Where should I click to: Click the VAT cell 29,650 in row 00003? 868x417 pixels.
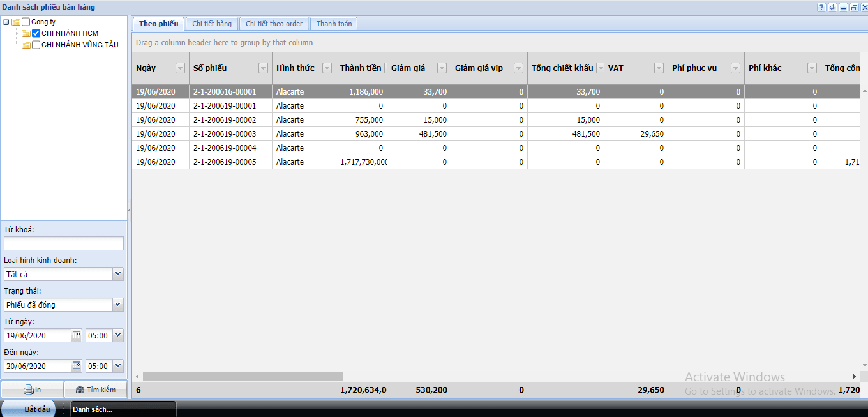[636, 134]
